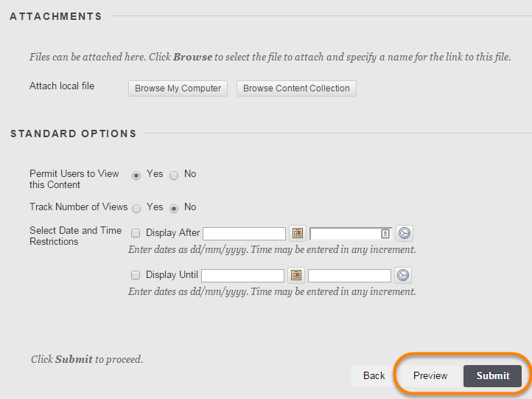Click the Display After time input field
532x399 pixels.
351,234
